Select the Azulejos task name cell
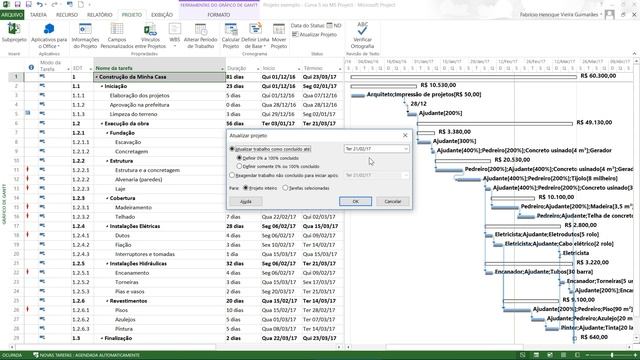 160,320
